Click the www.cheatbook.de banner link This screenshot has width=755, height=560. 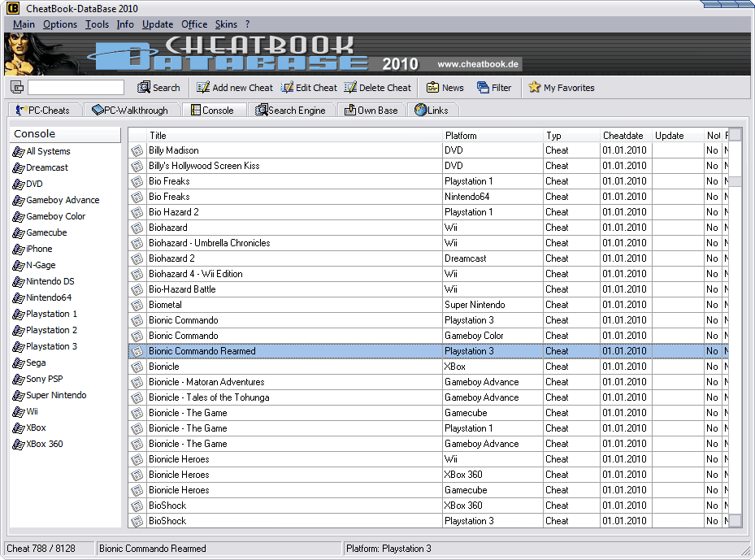pyautogui.click(x=478, y=64)
